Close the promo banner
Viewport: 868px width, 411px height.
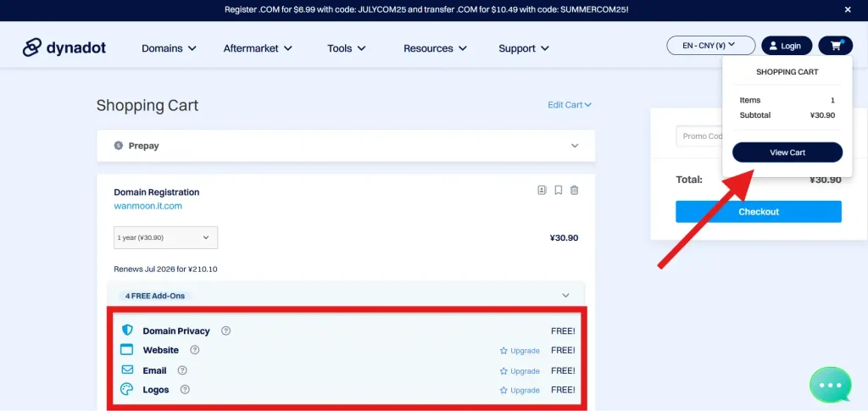pyautogui.click(x=848, y=10)
